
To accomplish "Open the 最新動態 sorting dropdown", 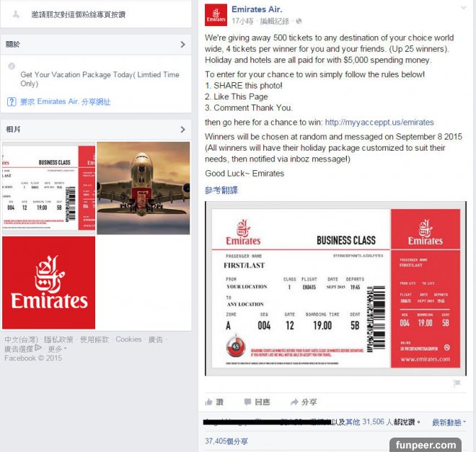I will [449, 422].
